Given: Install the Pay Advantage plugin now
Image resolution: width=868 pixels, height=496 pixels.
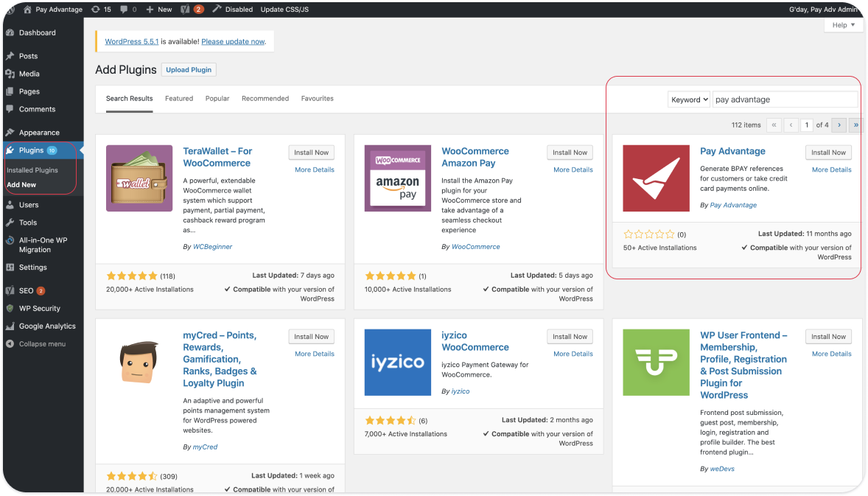Looking at the screenshot, I should pos(828,153).
